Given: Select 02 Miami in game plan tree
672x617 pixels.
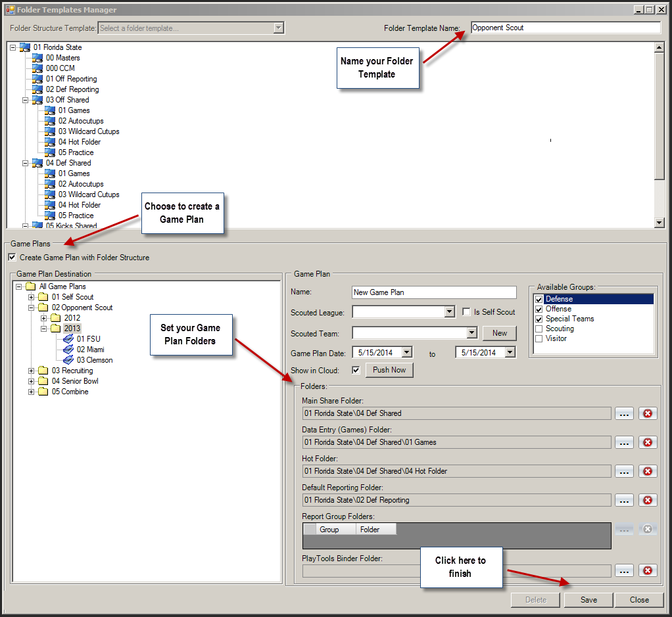Looking at the screenshot, I should pyautogui.click(x=90, y=350).
